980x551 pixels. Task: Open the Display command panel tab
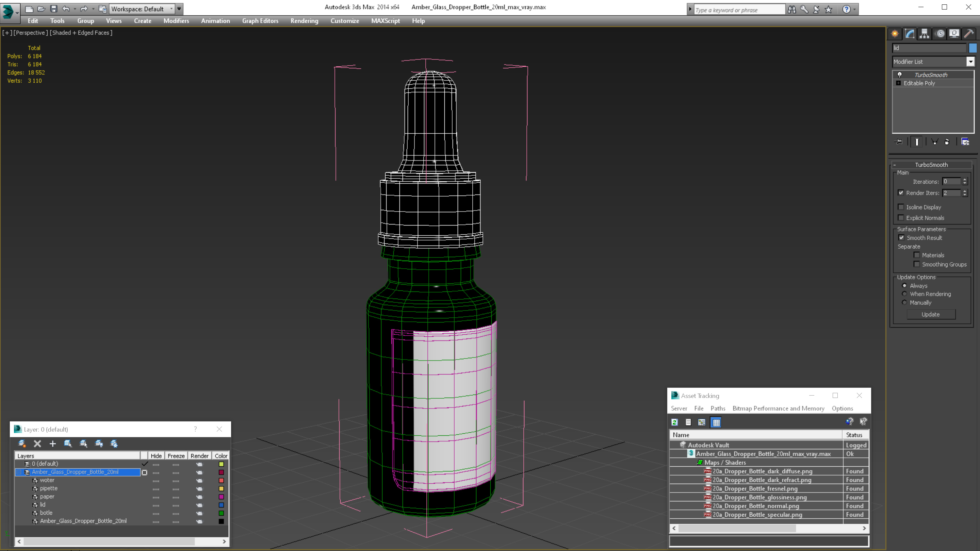(954, 34)
